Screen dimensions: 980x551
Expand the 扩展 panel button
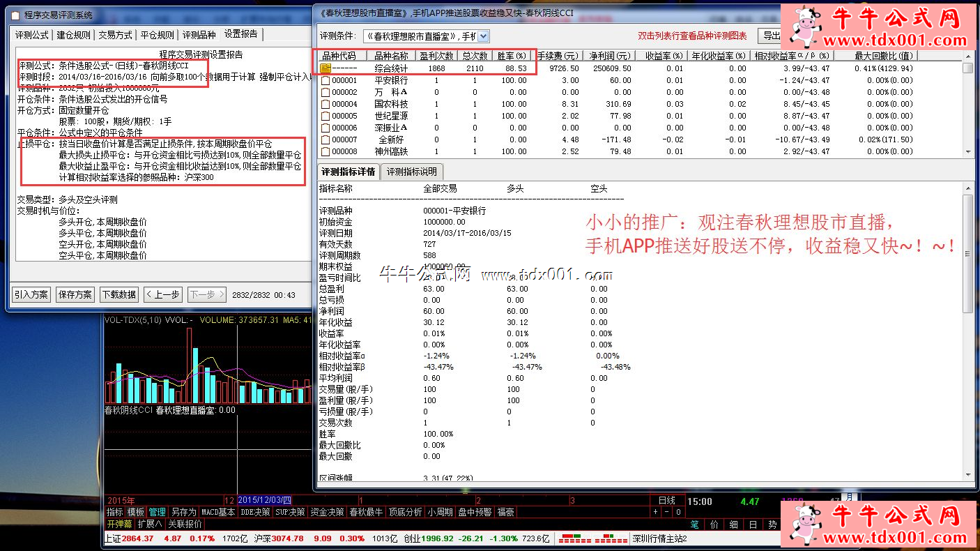coord(150,524)
